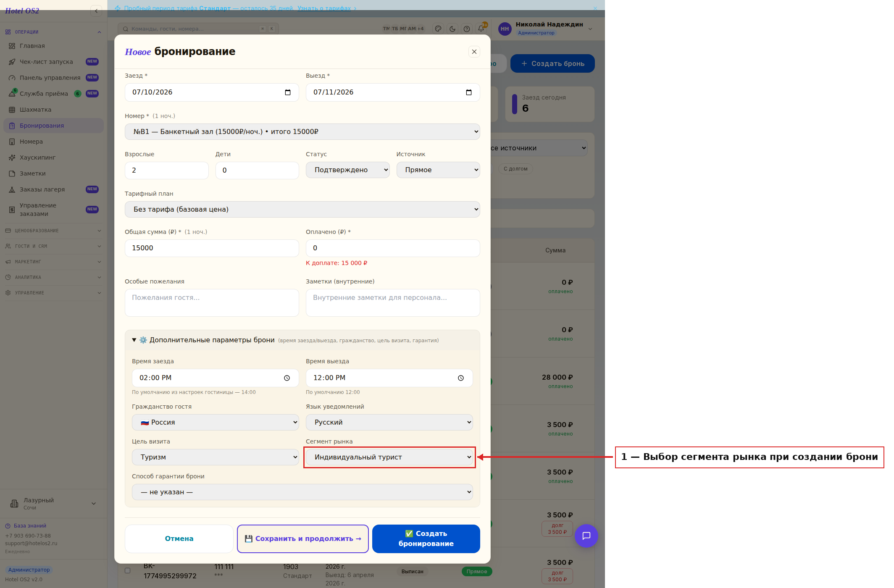Click the Отмена button
The width and height of the screenshot is (894, 588).
tap(179, 539)
